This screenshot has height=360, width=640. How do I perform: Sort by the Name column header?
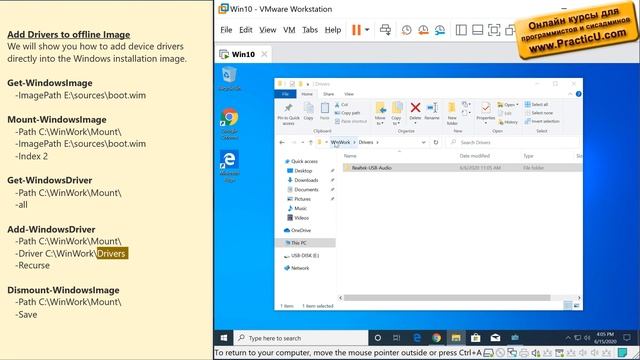tap(350, 156)
